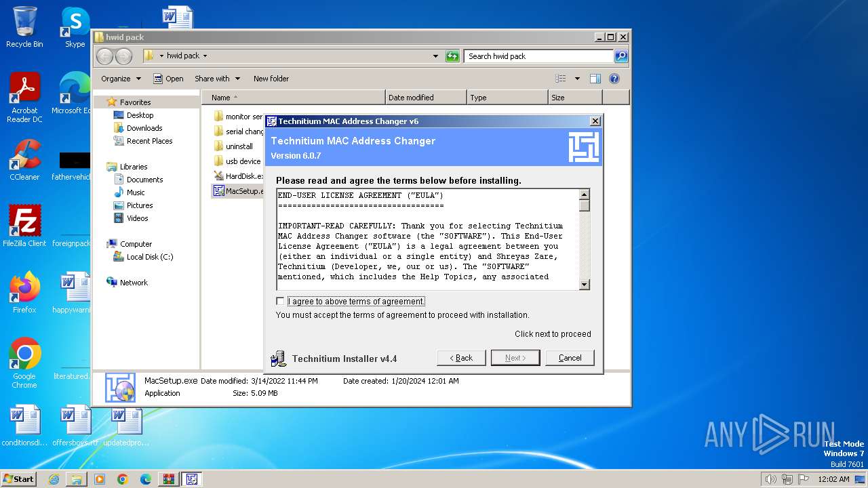Click the clock showing 12:02 AM
Image resolution: width=868 pixels, height=488 pixels.
click(x=834, y=479)
